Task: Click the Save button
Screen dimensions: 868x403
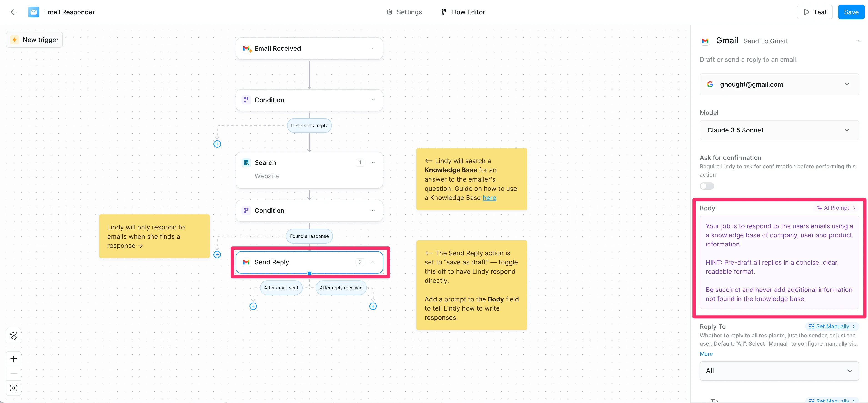Action: (x=851, y=12)
